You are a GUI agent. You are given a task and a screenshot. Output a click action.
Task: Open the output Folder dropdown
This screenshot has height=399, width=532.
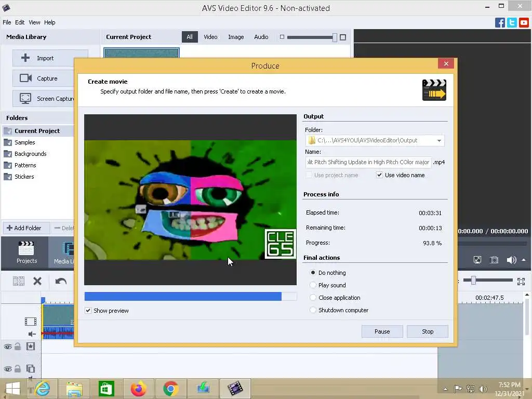[439, 140]
